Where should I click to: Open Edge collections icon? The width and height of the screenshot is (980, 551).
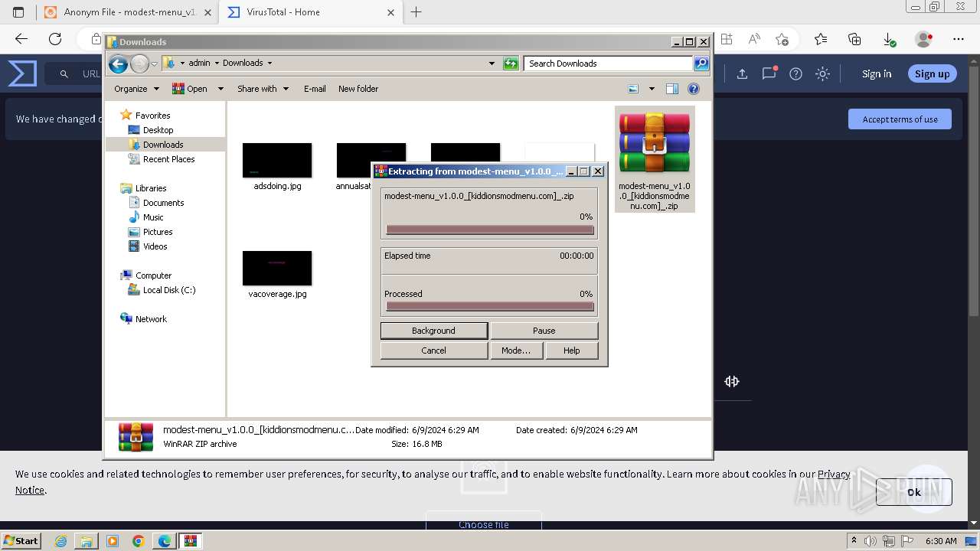tap(854, 39)
